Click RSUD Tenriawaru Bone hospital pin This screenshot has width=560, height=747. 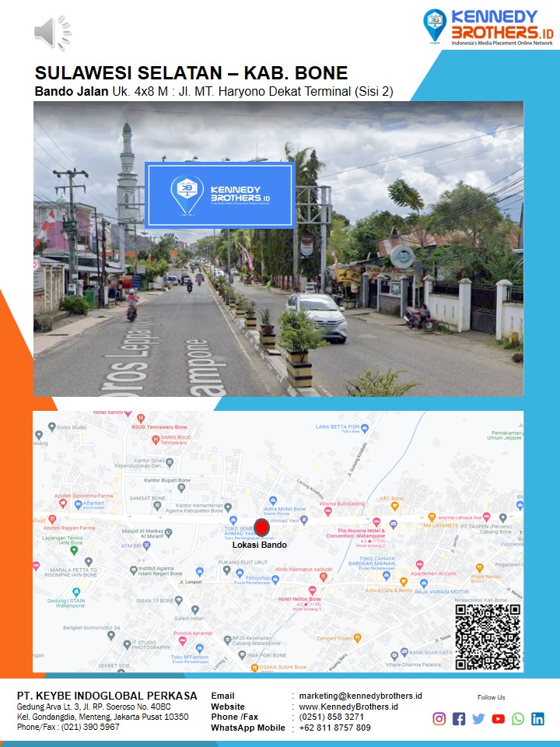tap(140, 419)
